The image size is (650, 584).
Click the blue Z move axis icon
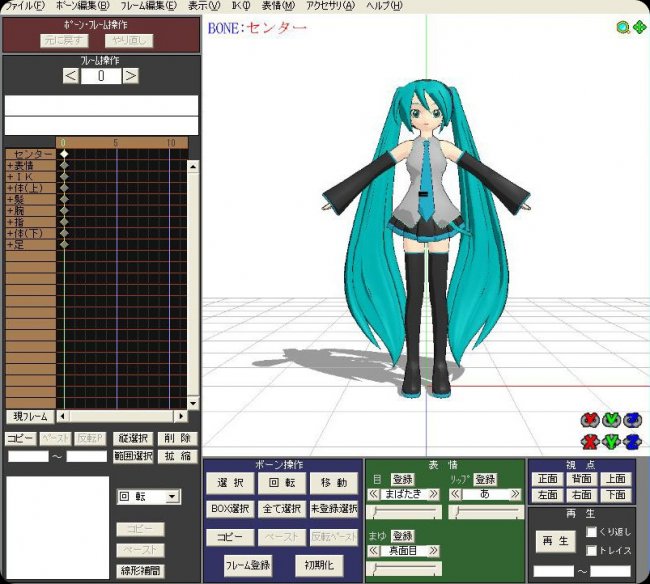[632, 441]
